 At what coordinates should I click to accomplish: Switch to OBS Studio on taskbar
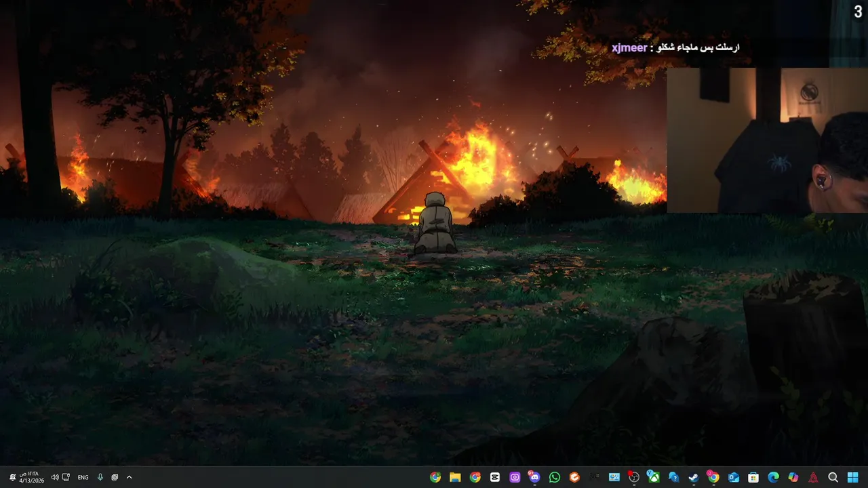[x=634, y=477]
